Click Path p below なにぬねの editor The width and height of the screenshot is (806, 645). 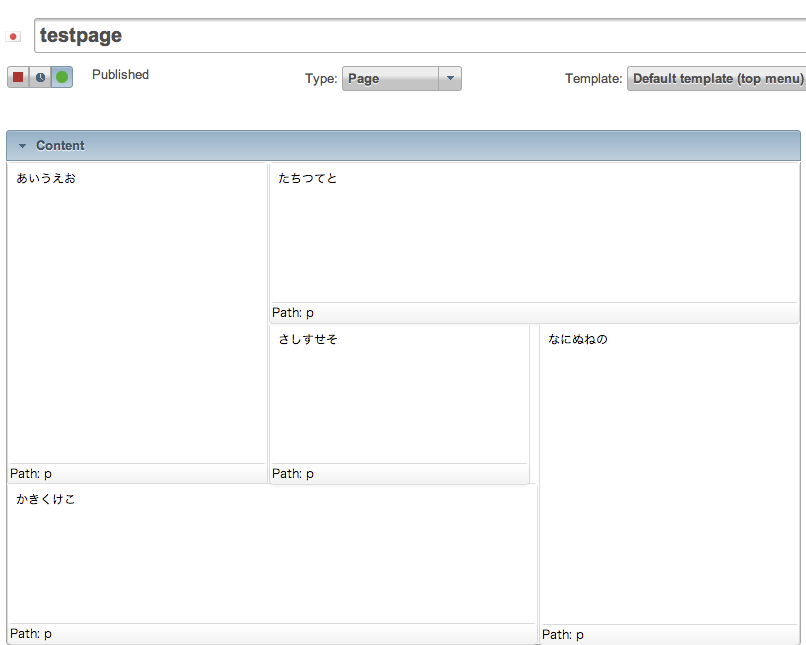tap(563, 635)
